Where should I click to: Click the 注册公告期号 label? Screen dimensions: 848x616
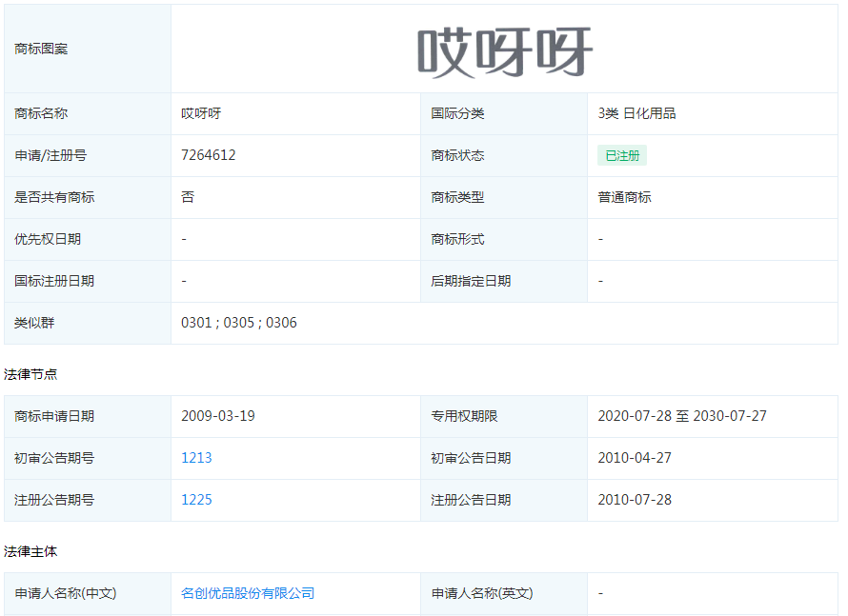pos(54,499)
